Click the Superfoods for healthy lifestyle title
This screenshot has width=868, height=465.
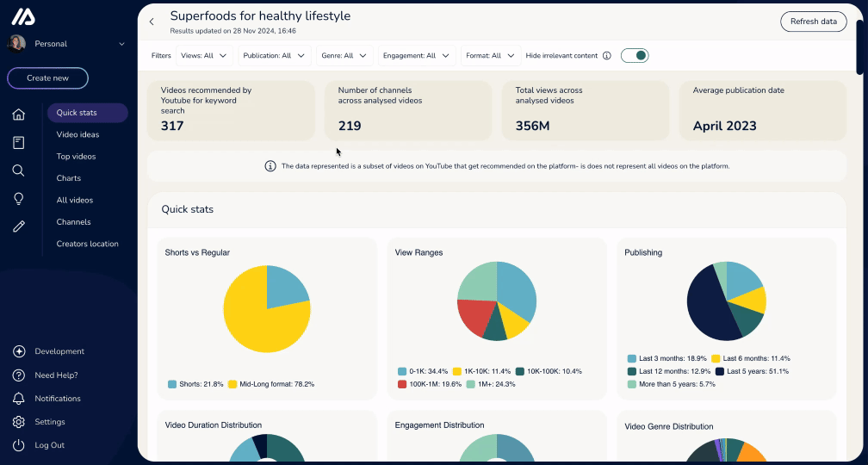click(x=260, y=16)
